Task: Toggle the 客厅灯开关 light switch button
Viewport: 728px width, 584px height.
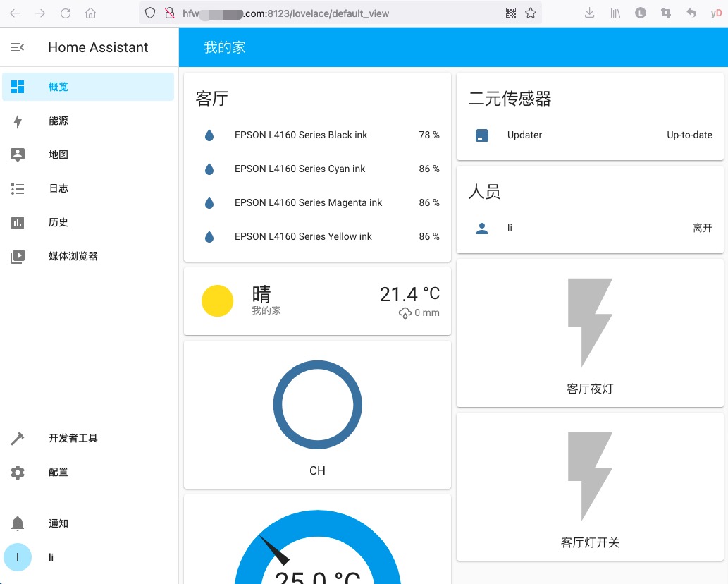Action: (x=590, y=487)
